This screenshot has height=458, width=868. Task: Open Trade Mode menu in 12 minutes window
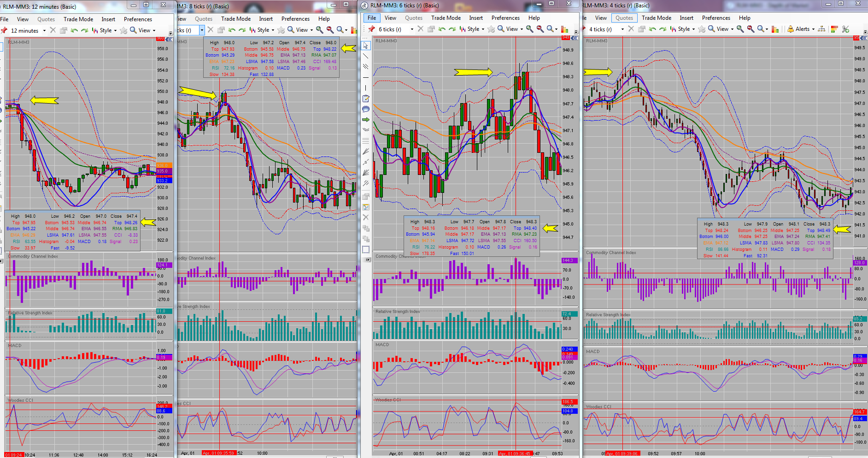(78, 19)
